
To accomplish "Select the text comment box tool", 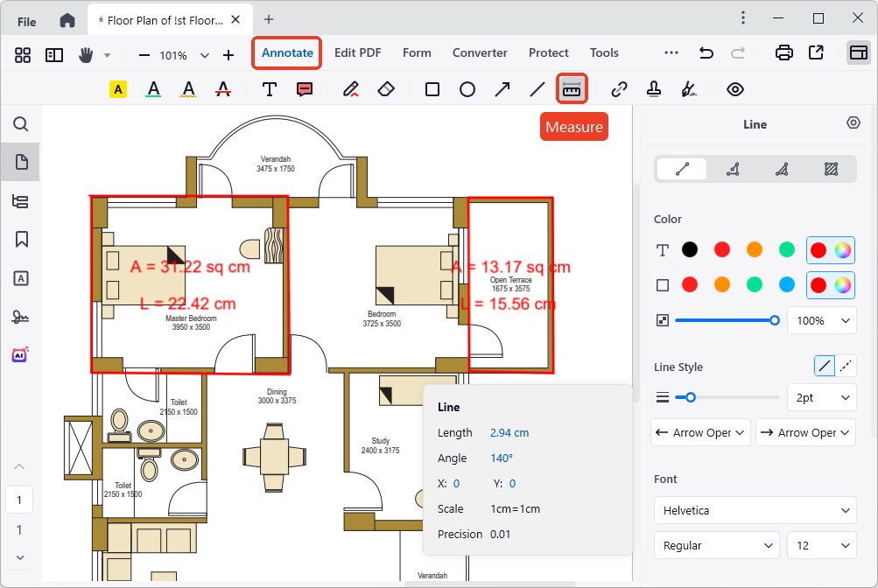I will coord(305,89).
